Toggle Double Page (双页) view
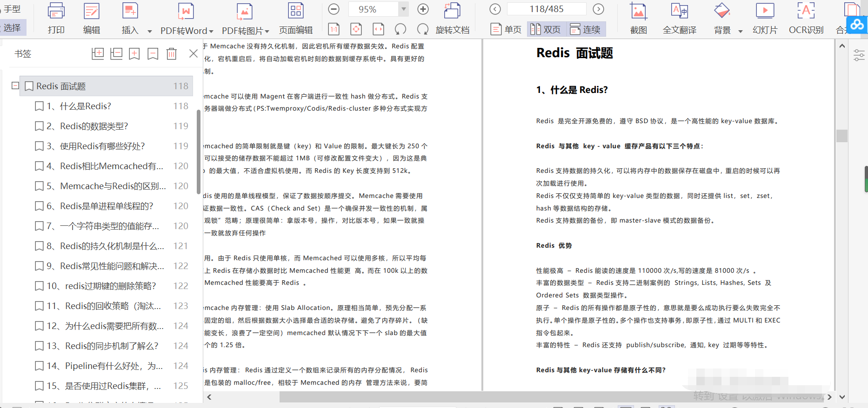This screenshot has height=408, width=868. (x=545, y=29)
